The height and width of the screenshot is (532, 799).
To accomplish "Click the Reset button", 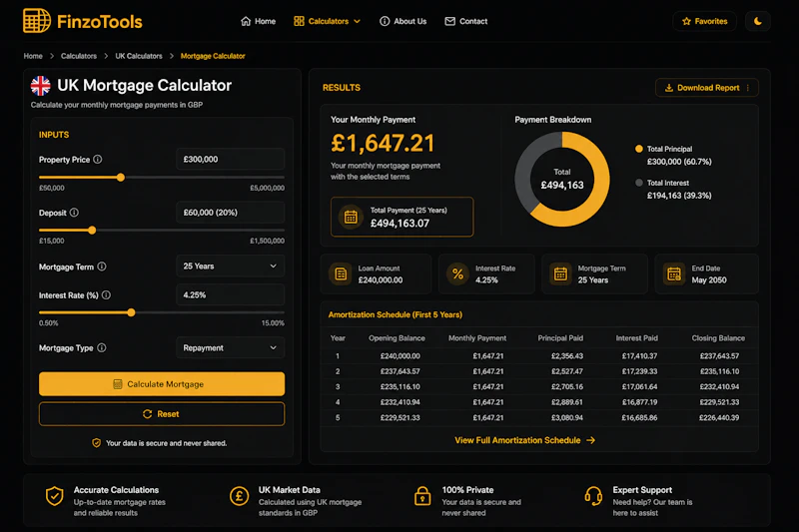I will click(162, 414).
